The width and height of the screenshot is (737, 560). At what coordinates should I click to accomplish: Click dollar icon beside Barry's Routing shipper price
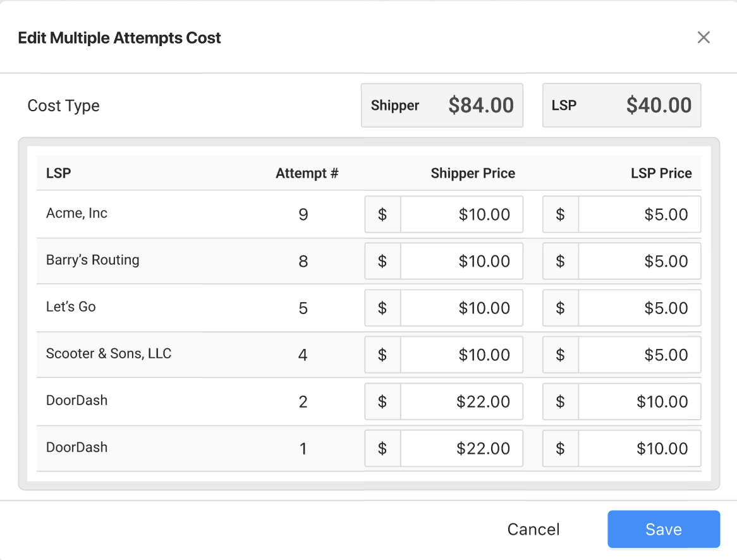tap(382, 261)
